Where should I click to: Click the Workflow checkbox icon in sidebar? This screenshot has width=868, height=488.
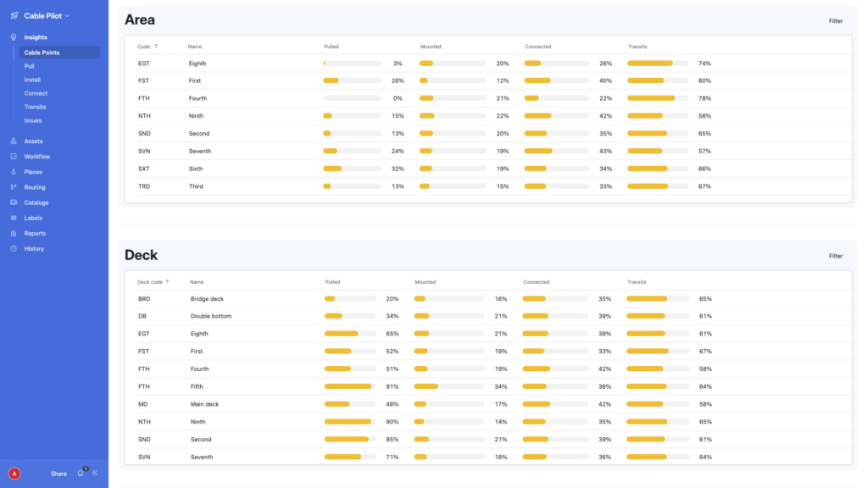click(14, 157)
